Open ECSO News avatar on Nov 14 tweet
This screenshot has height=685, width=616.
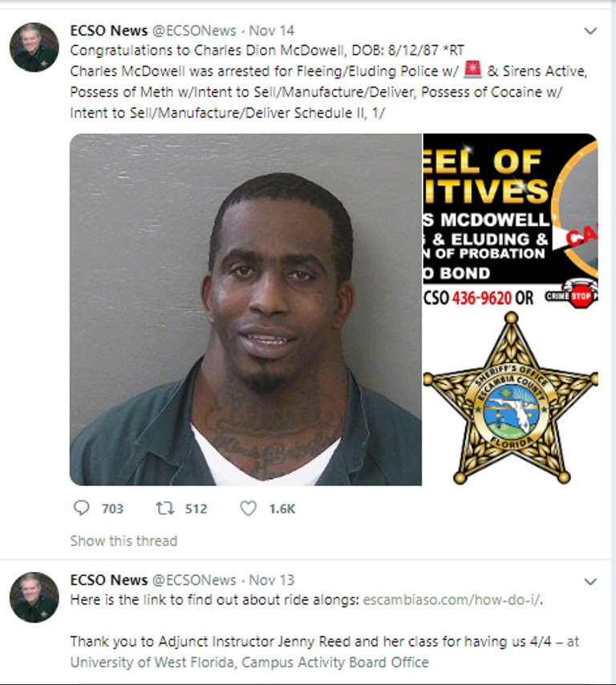point(34,47)
